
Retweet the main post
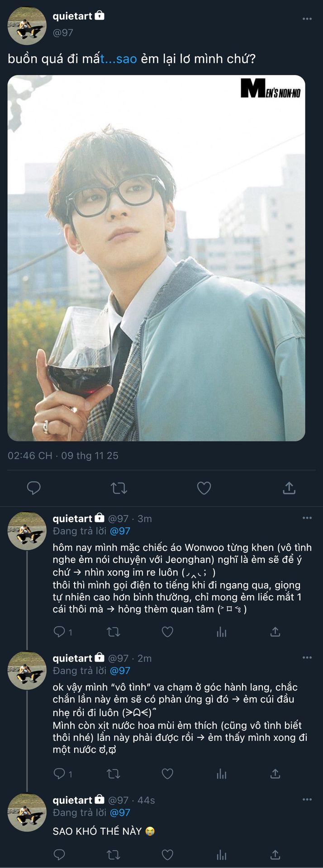click(119, 488)
